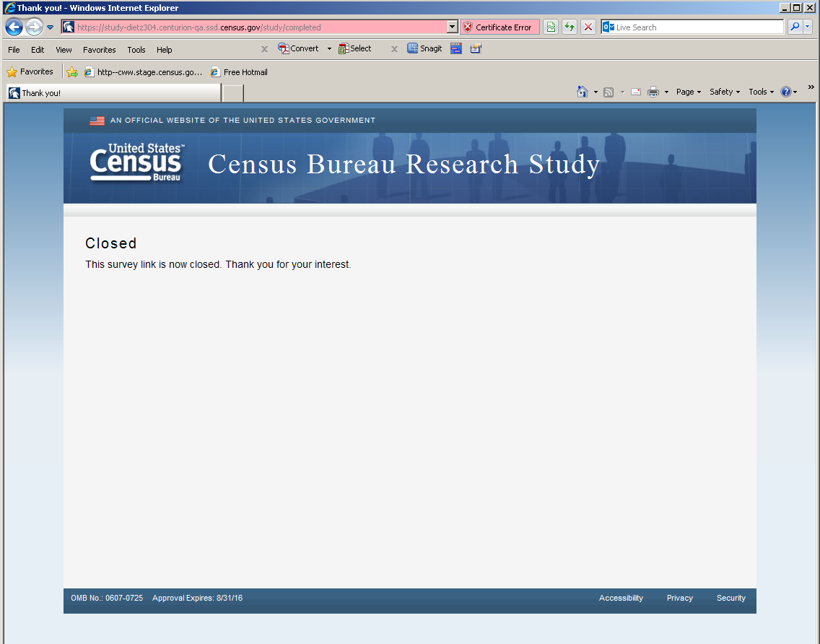Click the Certificate Error warning
The height and width of the screenshot is (644, 820).
(499, 27)
